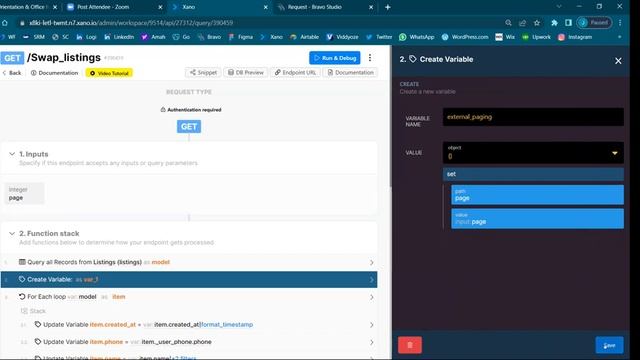640x360 pixels.
Task: Open the Bravo bookmark
Action: 209,37
